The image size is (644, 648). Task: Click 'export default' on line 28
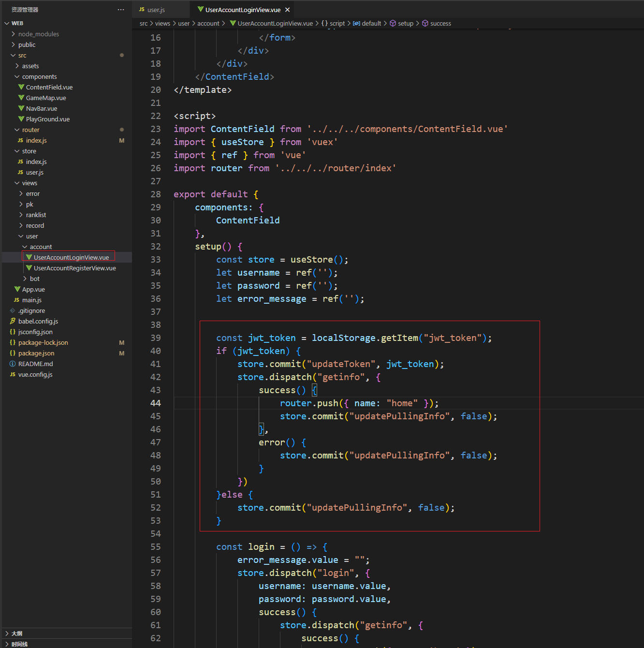[211, 194]
